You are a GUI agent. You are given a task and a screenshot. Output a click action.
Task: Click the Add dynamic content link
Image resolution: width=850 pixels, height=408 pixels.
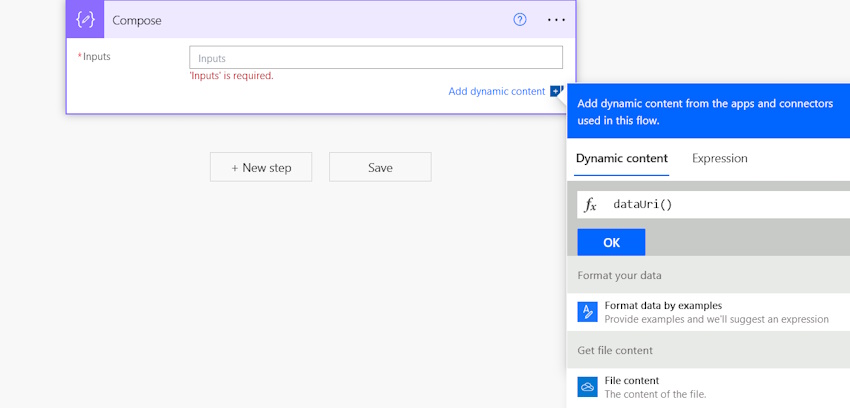(497, 91)
